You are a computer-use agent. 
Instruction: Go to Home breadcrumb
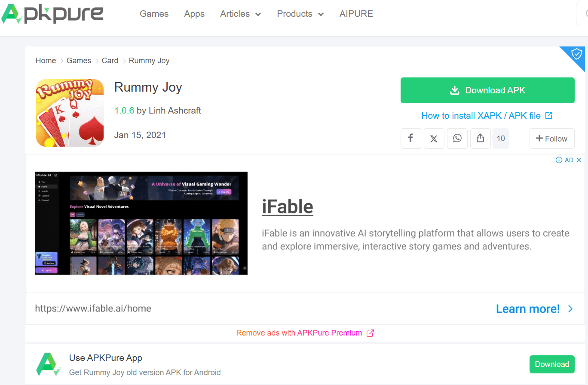coord(46,61)
